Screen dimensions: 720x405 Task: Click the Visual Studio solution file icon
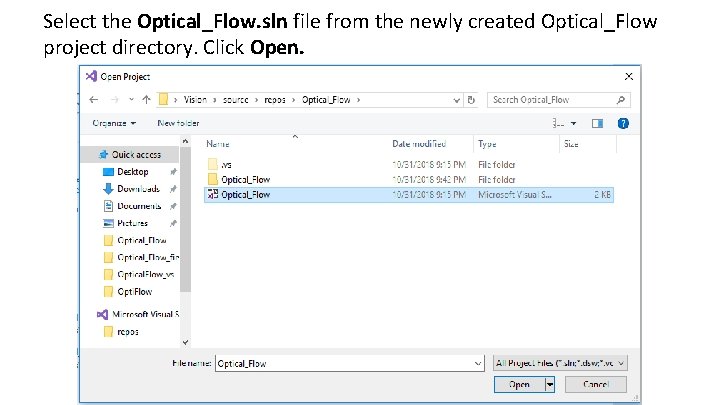pyautogui.click(x=213, y=194)
